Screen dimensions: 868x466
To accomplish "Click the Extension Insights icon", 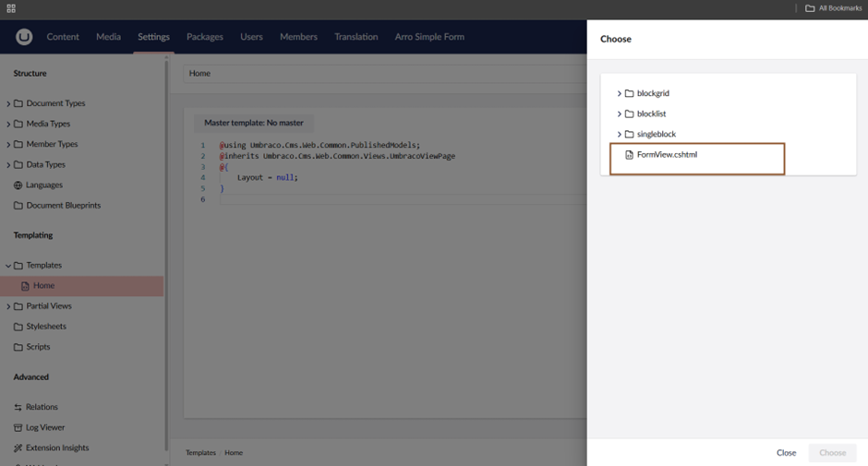I will pos(18,448).
